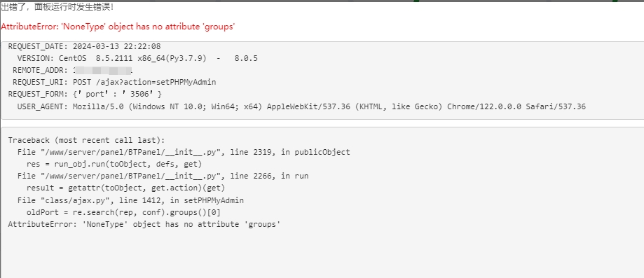
Task: Click the blurred REMOTE_ADDR IP address
Action: [103, 70]
